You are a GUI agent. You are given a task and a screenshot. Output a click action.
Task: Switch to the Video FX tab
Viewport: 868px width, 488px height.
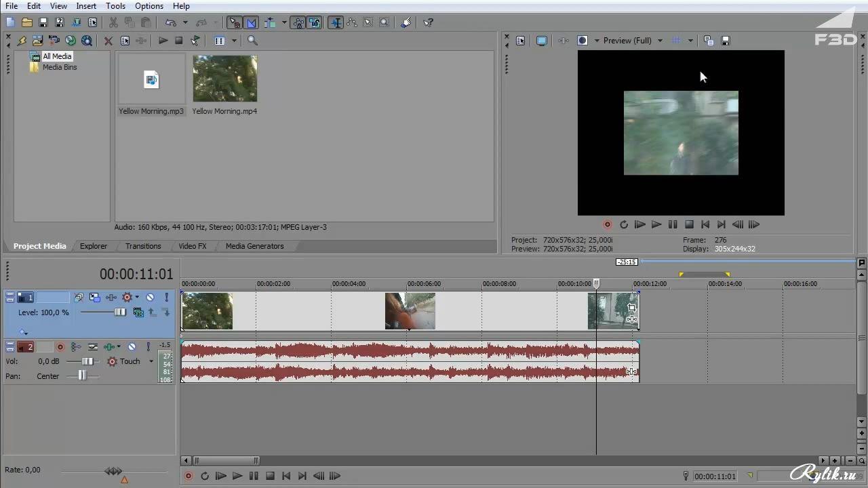click(x=193, y=246)
